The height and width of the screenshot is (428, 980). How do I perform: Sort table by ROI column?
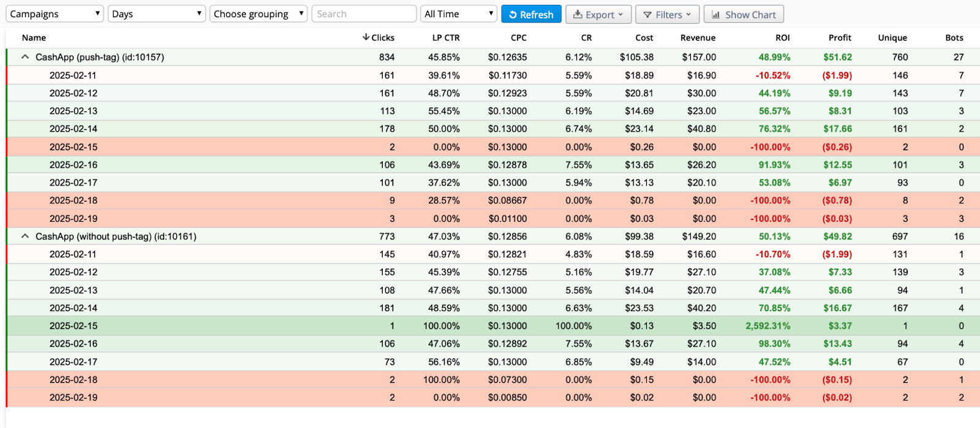[x=782, y=37]
